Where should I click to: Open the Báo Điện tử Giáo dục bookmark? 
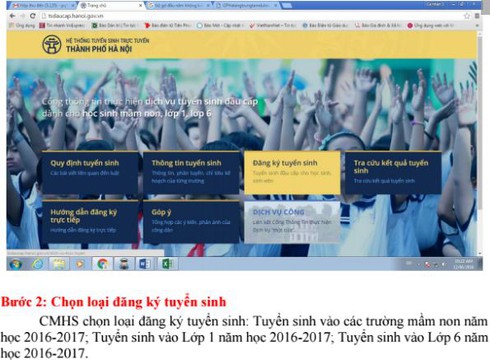(325, 25)
